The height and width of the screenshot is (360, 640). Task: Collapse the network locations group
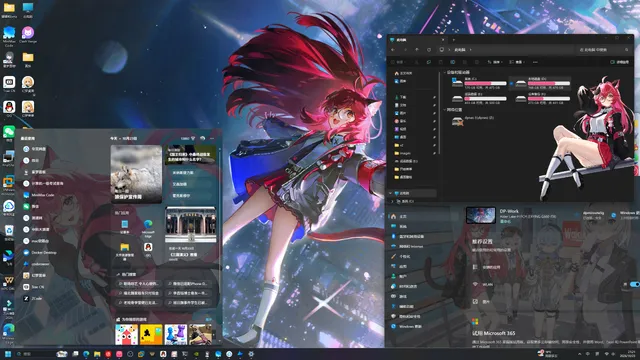445,110
